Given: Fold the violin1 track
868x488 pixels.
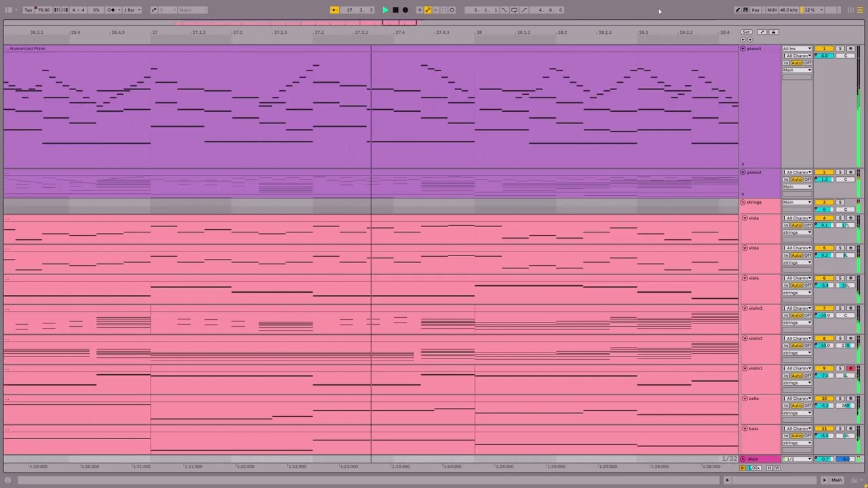Looking at the screenshot, I should (x=745, y=368).
